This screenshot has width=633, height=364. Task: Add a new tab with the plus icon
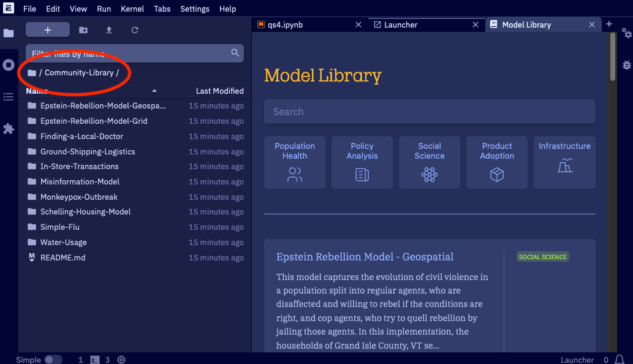(609, 25)
